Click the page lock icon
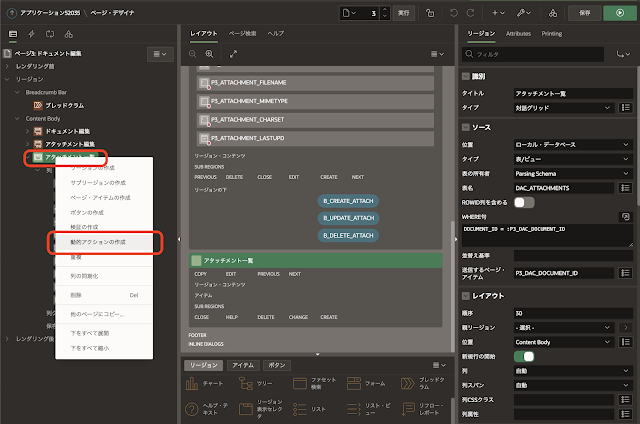Viewport: 640px width, 424px height. (x=430, y=13)
